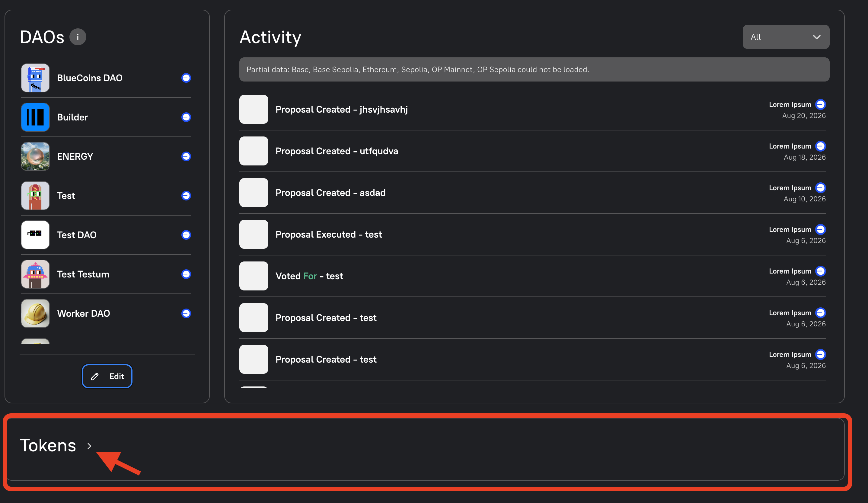Viewport: 868px width, 503px height.
Task: Click chain icon in Builder row
Action: [x=186, y=117]
